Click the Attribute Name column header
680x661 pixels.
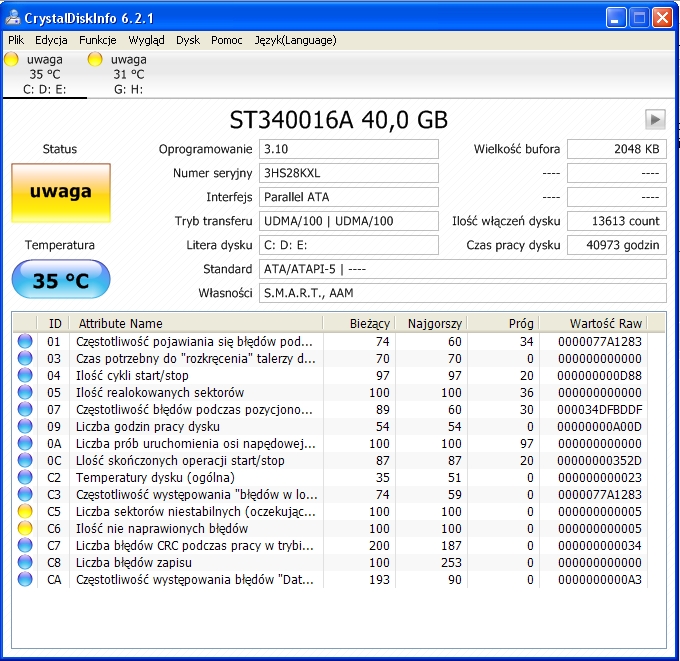(196, 324)
